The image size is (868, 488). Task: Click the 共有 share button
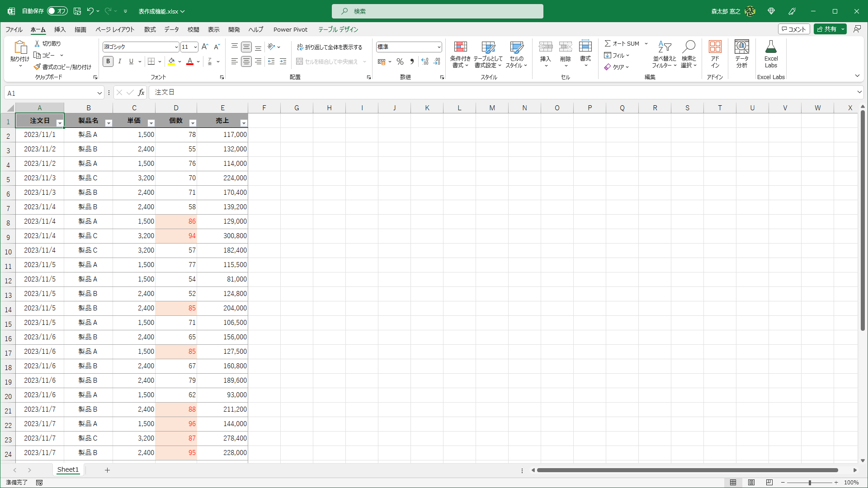pyautogui.click(x=826, y=29)
